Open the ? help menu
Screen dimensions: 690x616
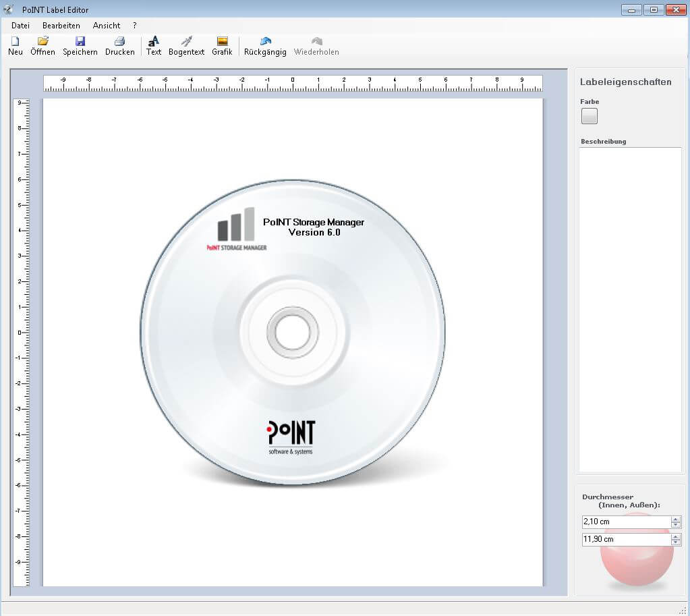click(135, 26)
